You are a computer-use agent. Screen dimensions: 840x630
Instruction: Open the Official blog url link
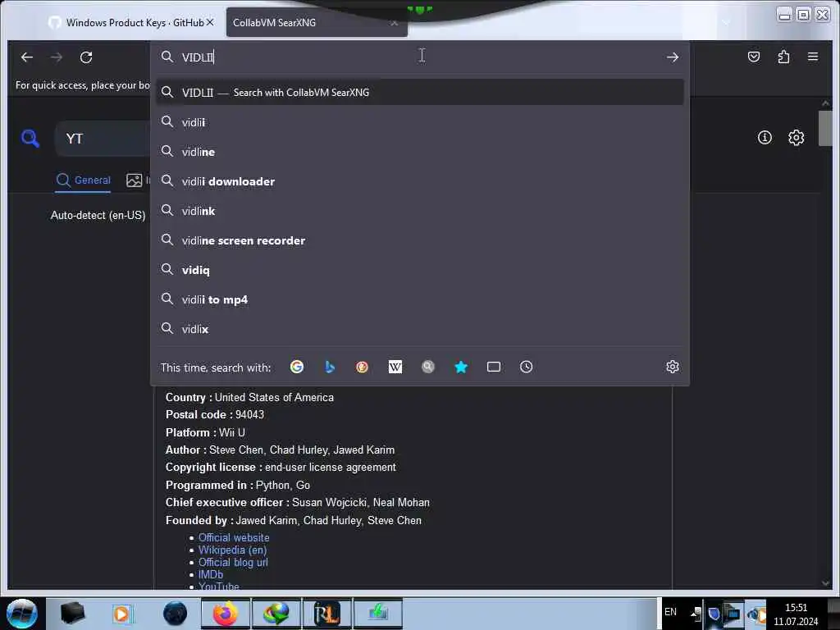233,562
